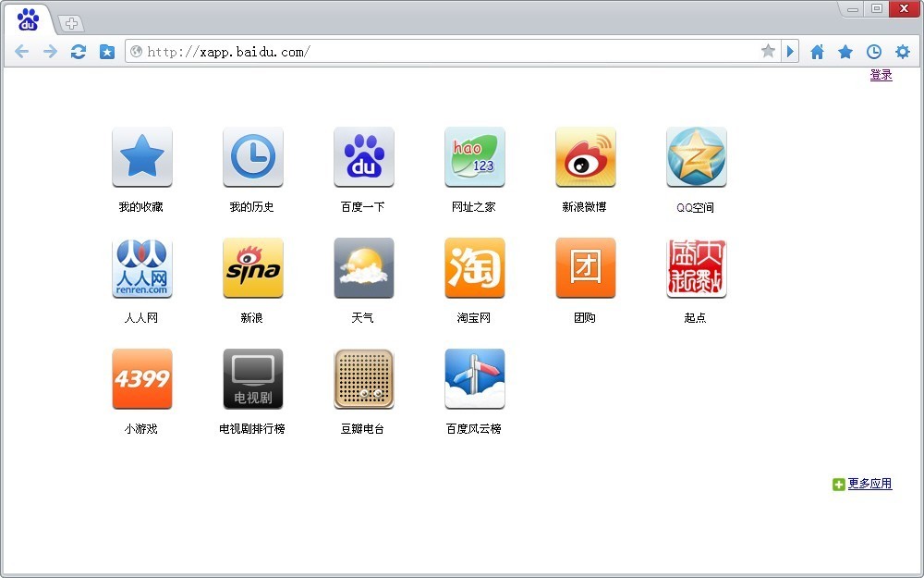The image size is (924, 578).
Task: Go back with the left arrow button
Action: pos(22,52)
